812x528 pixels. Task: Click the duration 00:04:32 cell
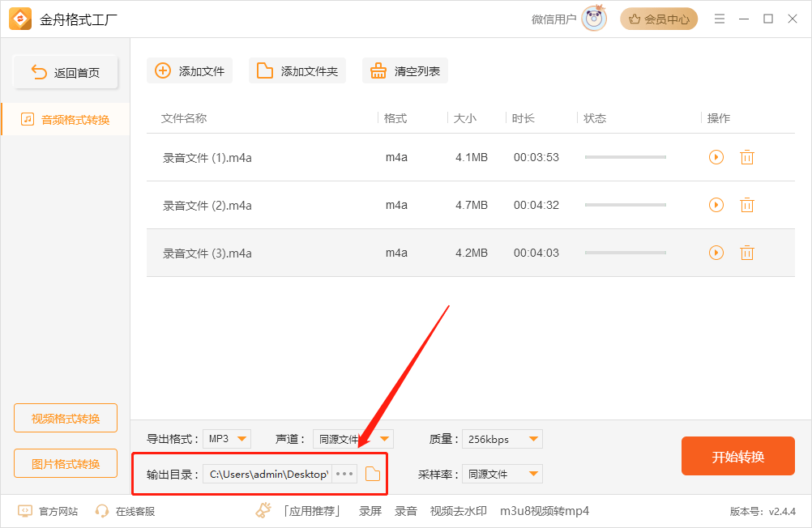click(x=536, y=205)
